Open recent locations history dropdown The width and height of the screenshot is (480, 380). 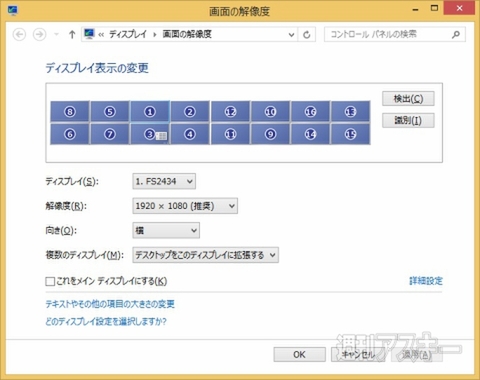pyautogui.click(x=56, y=34)
